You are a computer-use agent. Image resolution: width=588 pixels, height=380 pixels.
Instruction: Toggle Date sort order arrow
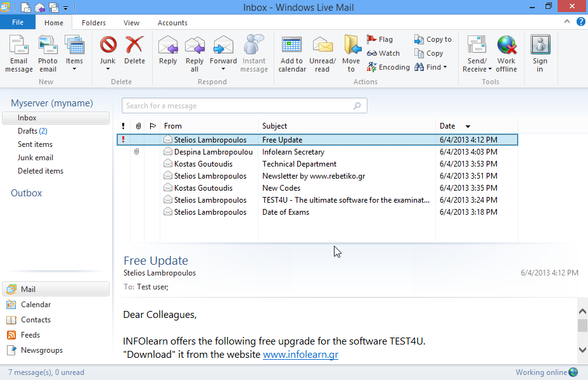pos(468,126)
